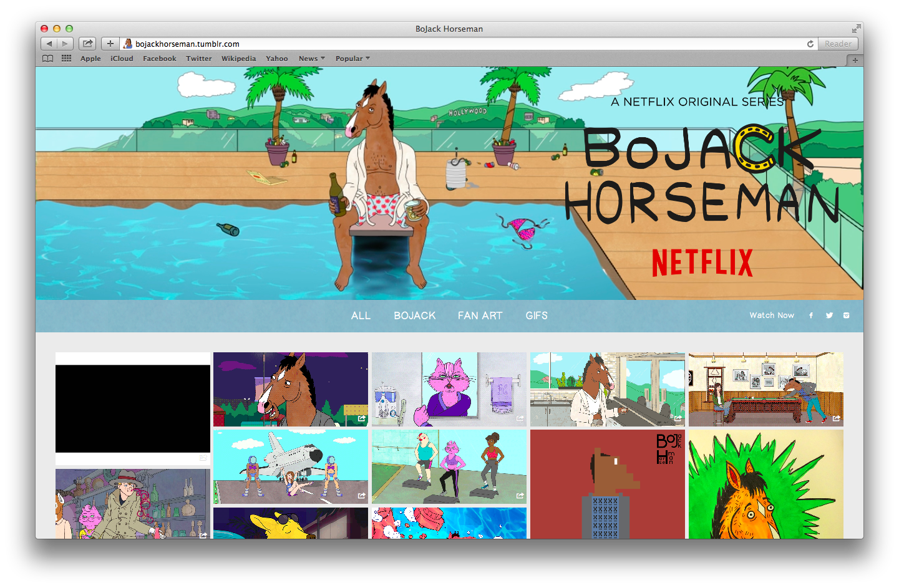
Task: Click the small icon under the black video post
Action: (203, 458)
